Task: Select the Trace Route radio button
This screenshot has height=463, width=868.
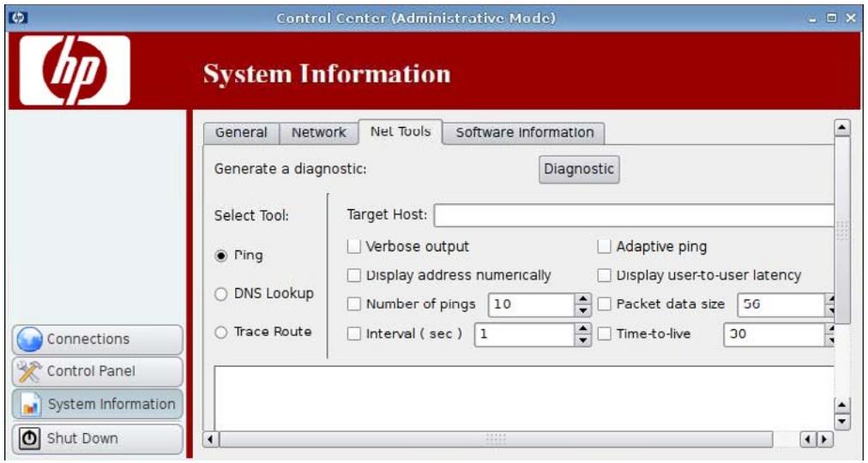Action: 221,333
